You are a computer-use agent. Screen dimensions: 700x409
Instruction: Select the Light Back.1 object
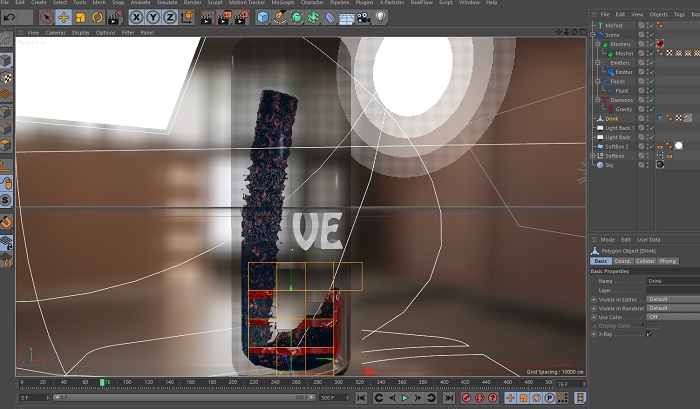pyautogui.click(x=620, y=128)
